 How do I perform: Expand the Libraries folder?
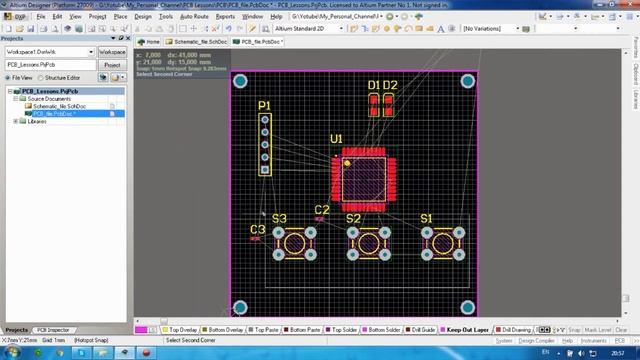coord(16,121)
